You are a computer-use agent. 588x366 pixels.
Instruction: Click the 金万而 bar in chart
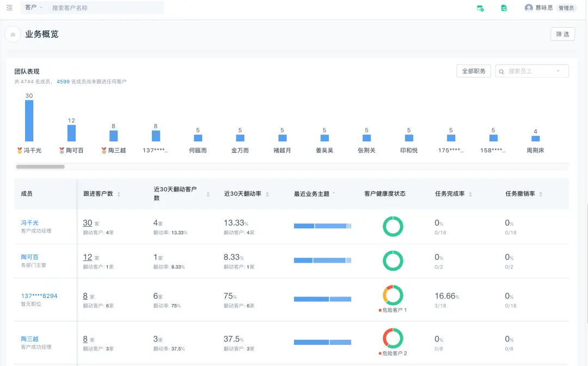point(240,138)
